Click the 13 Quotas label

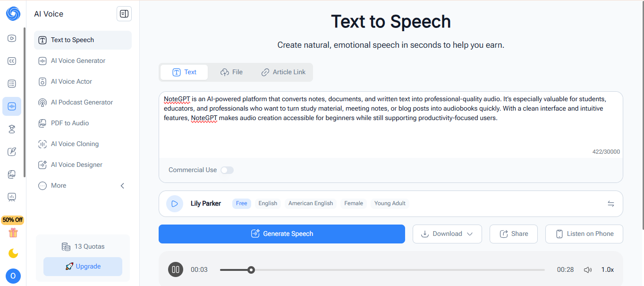[89, 246]
